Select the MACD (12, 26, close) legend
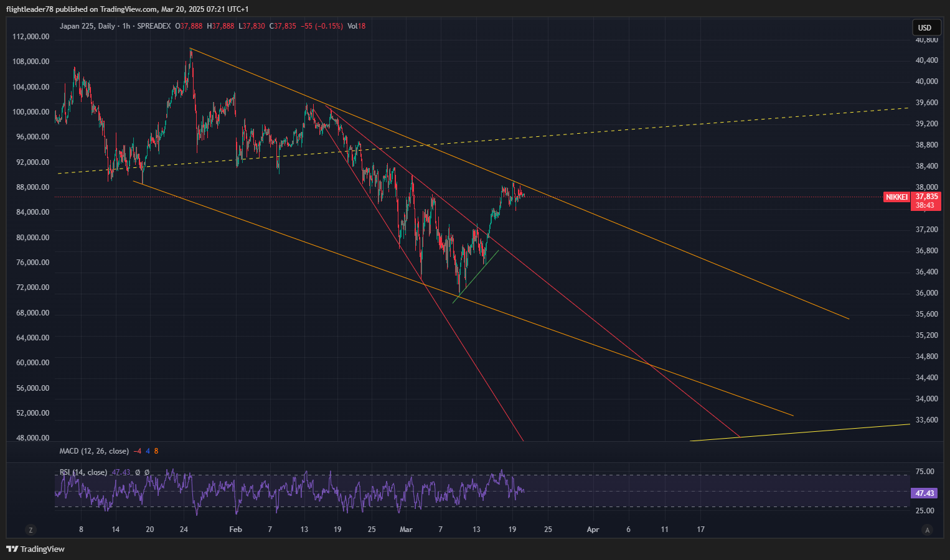The width and height of the screenshot is (950, 560). tap(94, 451)
